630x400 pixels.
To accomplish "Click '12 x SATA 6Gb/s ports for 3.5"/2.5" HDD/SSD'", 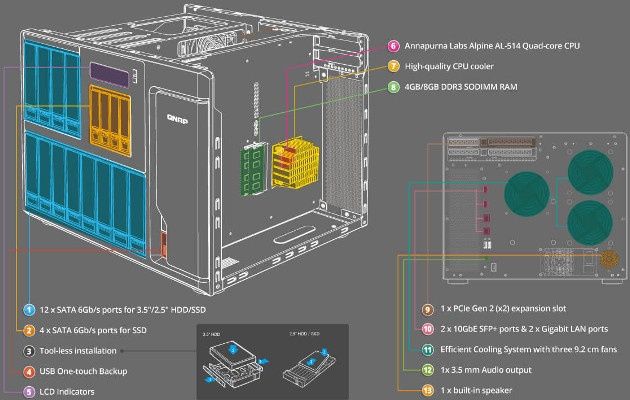I will [123, 310].
